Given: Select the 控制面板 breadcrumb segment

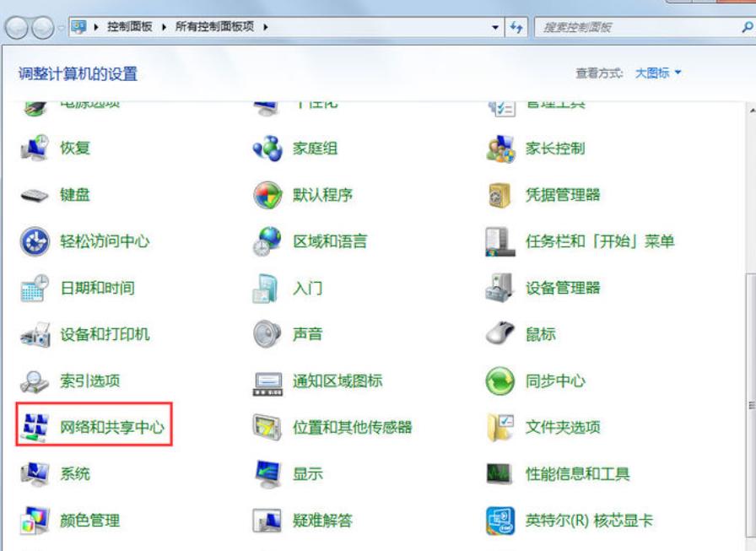Looking at the screenshot, I should 130,26.
